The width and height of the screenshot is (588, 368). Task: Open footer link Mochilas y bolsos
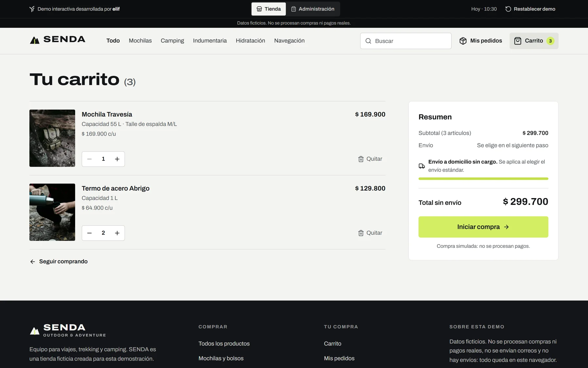point(221,358)
